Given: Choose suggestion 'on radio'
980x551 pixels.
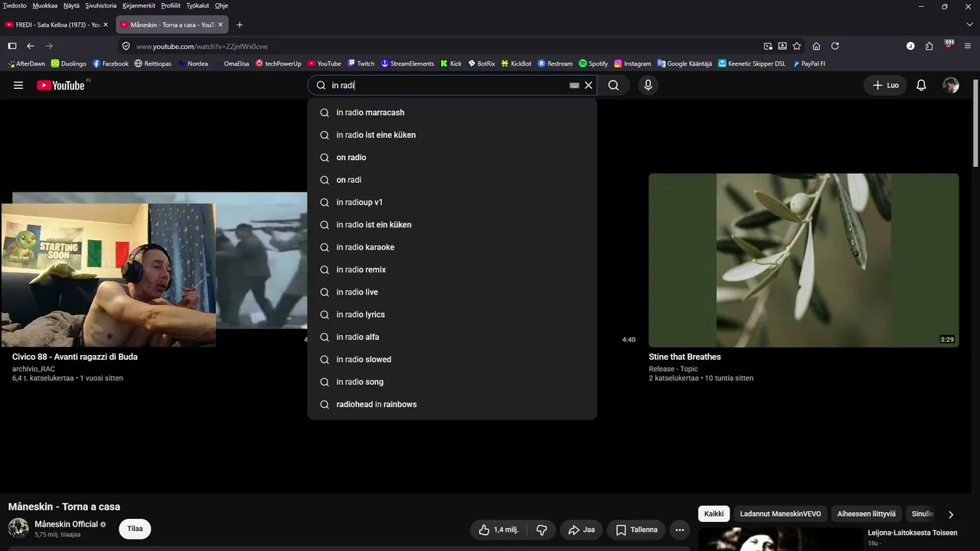Looking at the screenshot, I should pos(452,158).
